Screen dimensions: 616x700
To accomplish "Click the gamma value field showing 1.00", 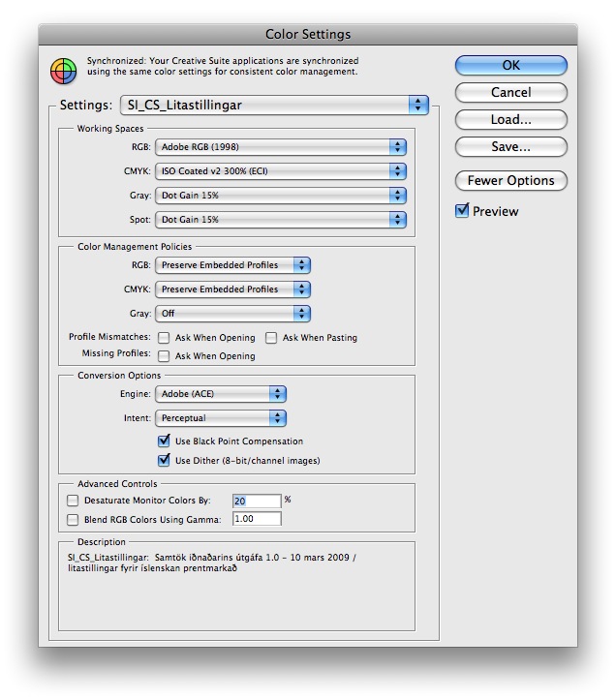I will 257,519.
